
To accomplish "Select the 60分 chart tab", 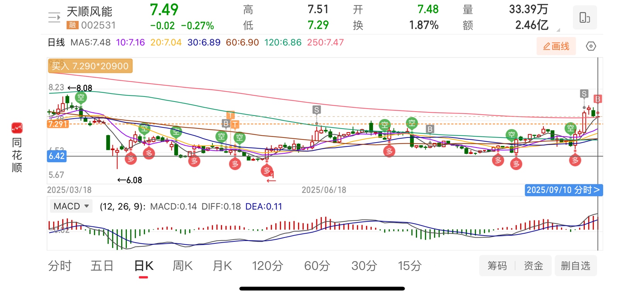I will [317, 266].
